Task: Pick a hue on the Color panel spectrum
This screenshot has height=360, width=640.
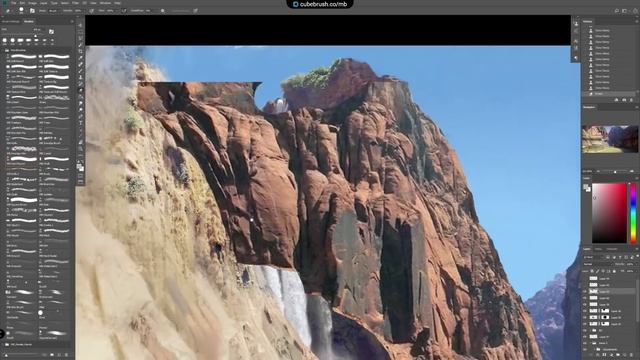Action: coord(633,212)
